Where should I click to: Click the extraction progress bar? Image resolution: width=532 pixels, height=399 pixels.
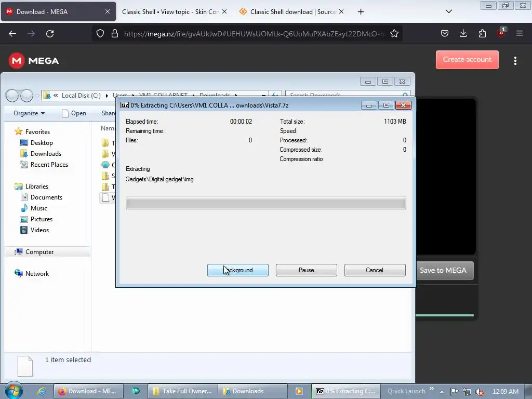point(265,203)
